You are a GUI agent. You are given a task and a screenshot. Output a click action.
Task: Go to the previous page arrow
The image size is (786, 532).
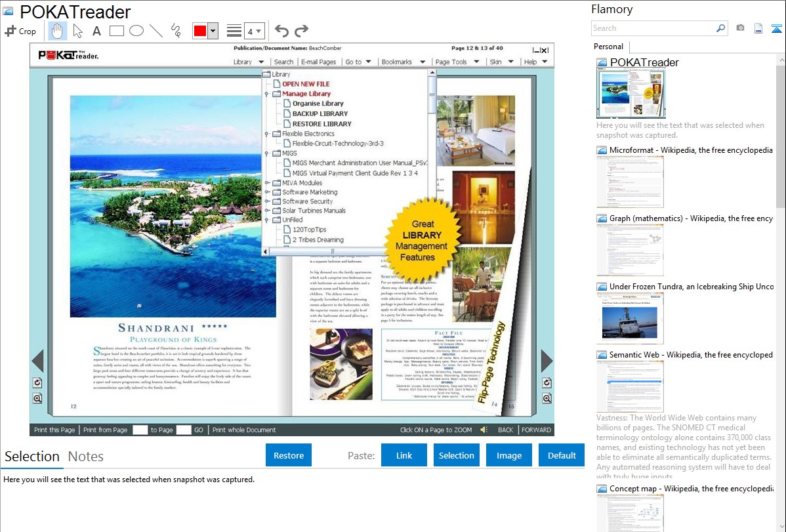38,360
